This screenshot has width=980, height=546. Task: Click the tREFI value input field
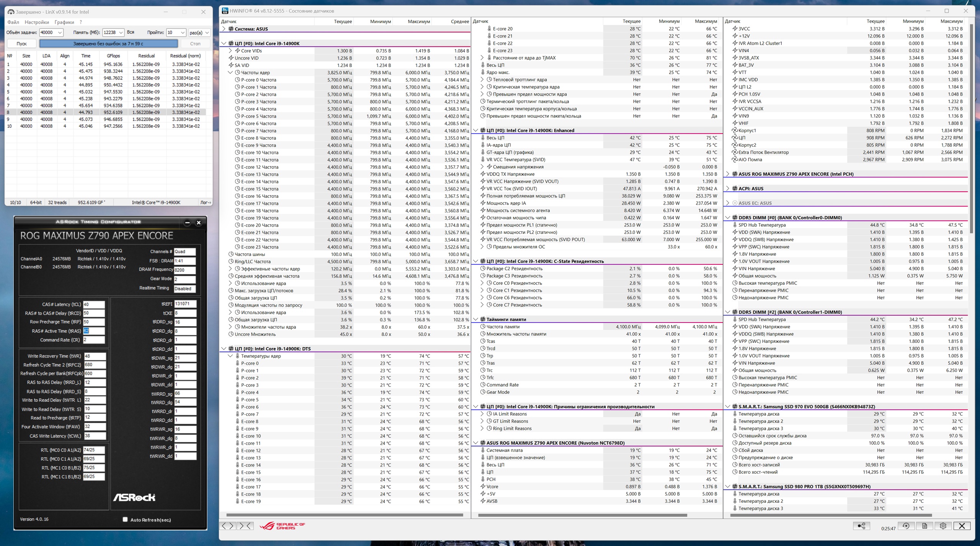185,303
